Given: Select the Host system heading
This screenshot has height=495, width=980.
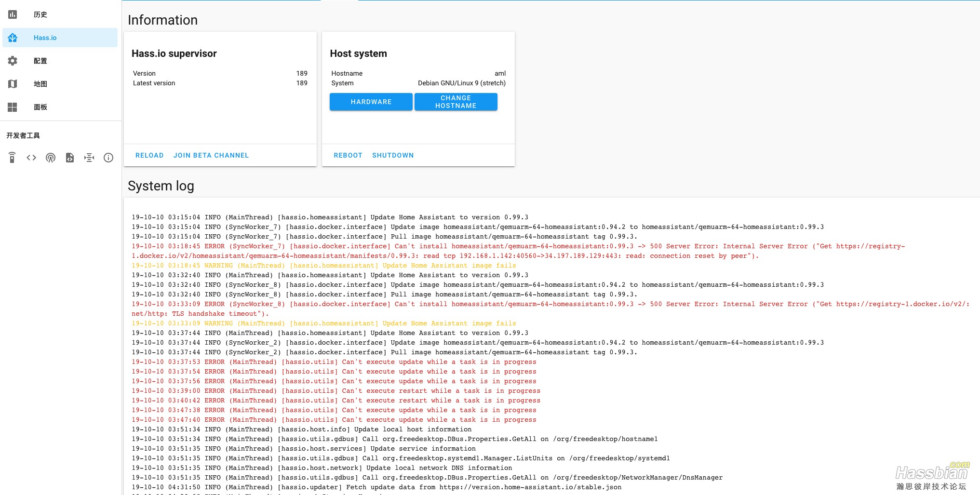Looking at the screenshot, I should pyautogui.click(x=359, y=54).
